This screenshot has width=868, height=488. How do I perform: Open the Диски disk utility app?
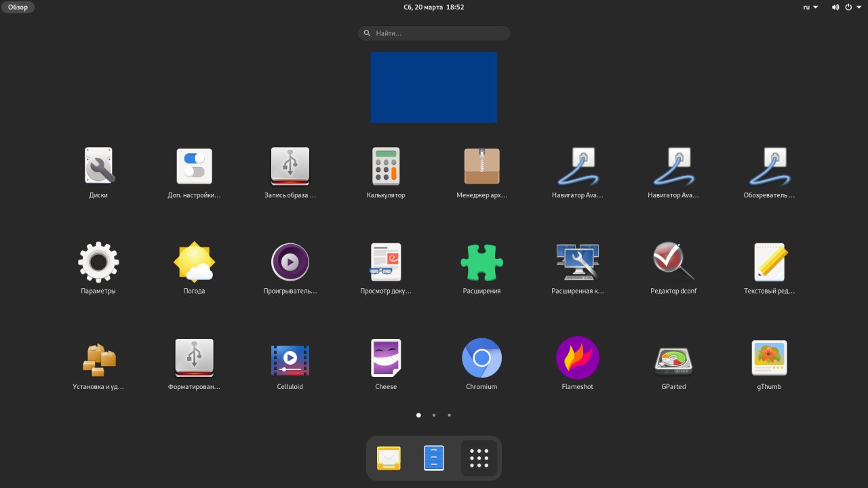pyautogui.click(x=98, y=166)
